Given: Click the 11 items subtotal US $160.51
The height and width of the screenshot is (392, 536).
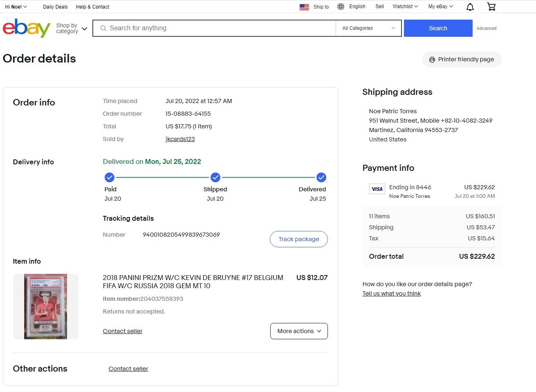Looking at the screenshot, I should coord(480,216).
